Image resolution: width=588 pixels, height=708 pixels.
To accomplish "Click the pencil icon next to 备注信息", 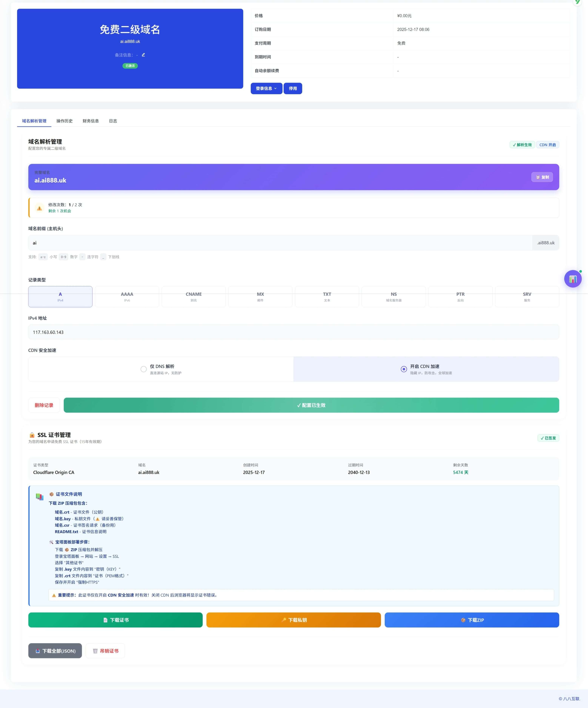I will coord(143,55).
